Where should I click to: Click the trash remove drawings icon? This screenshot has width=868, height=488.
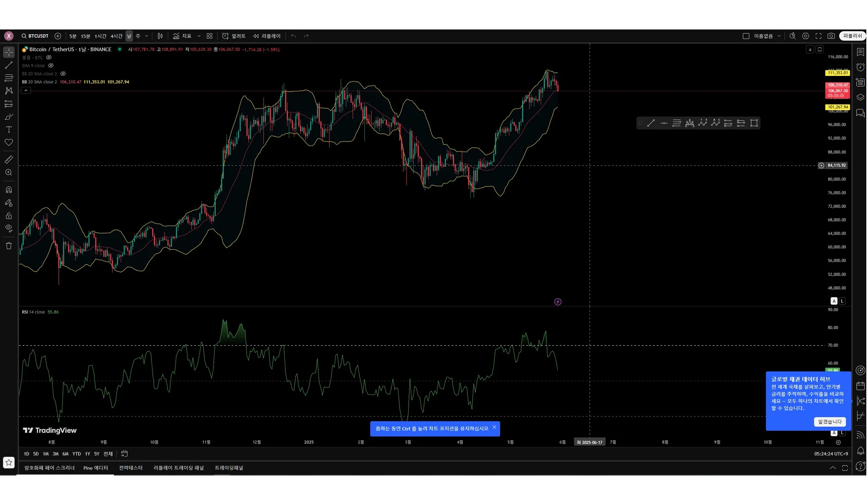[x=9, y=246]
